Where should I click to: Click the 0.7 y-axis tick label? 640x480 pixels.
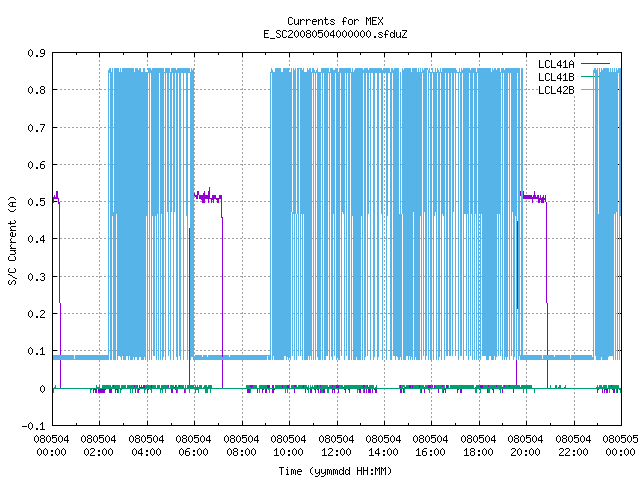point(36,128)
